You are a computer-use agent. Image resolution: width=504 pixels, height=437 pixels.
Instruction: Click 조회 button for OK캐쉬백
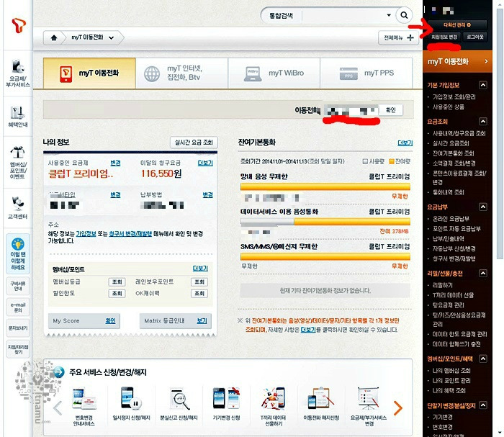[x=199, y=293]
